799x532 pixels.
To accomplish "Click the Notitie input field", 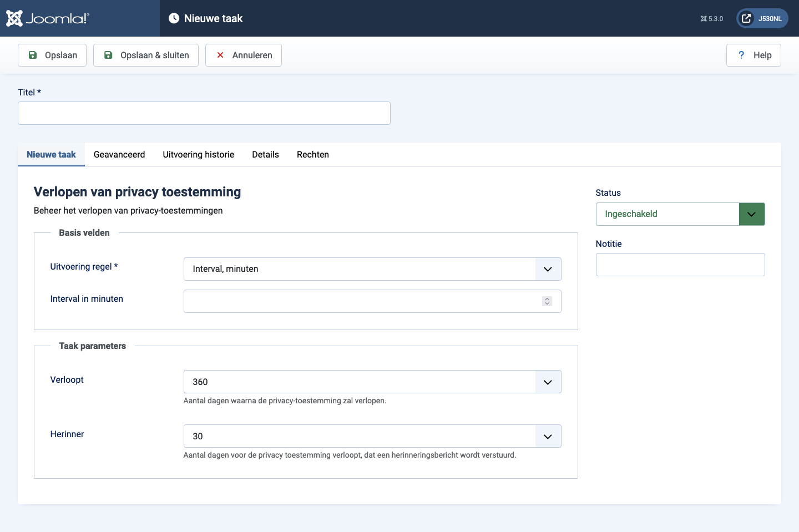I will point(680,265).
